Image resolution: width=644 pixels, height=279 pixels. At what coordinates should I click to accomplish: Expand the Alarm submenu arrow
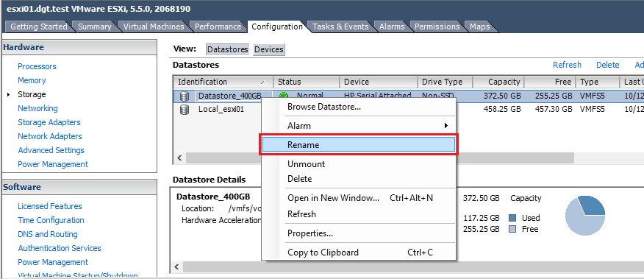(446, 125)
